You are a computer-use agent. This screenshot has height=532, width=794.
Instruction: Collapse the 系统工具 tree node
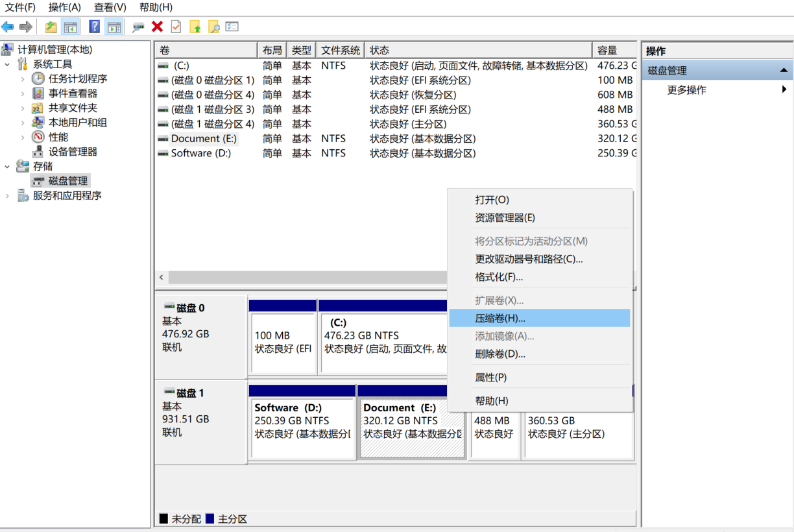pyautogui.click(x=8, y=64)
